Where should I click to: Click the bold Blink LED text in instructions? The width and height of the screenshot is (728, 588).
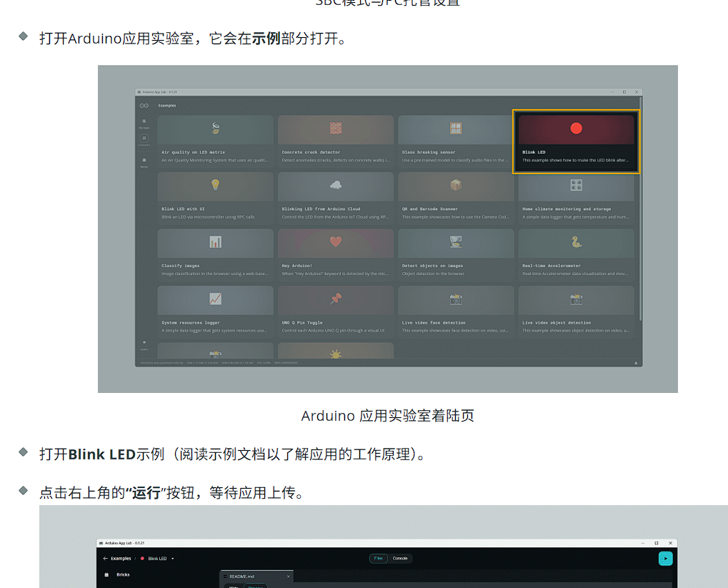pyautogui.click(x=101, y=454)
